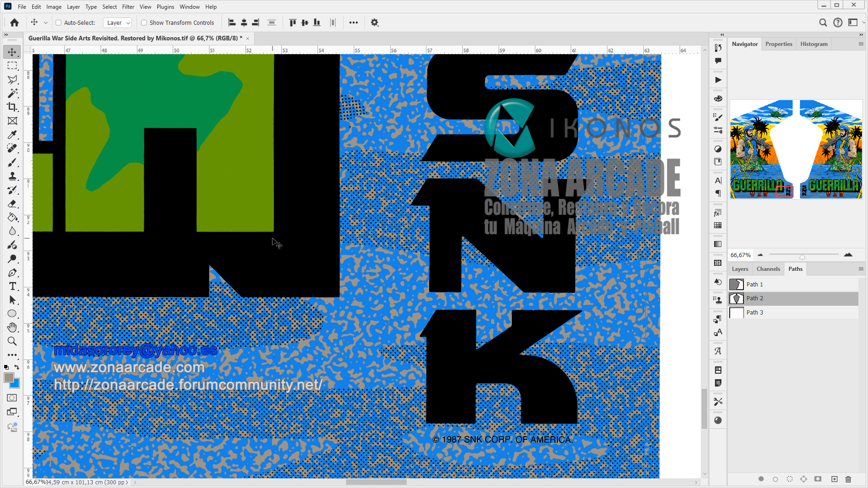Select the Frame tool

click(x=12, y=121)
